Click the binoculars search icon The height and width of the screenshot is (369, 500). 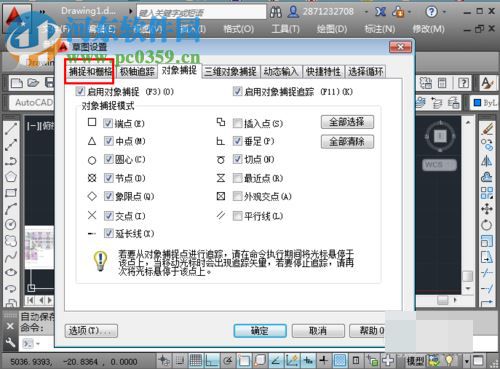pos(276,12)
